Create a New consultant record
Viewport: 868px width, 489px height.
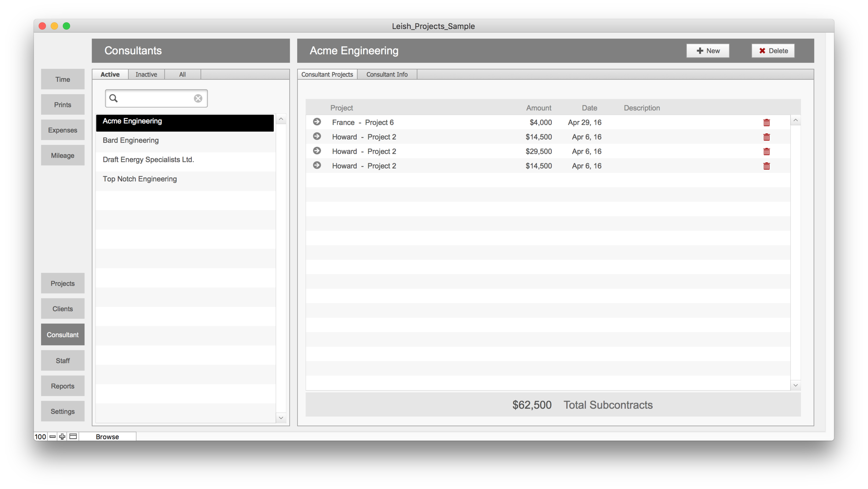(708, 51)
